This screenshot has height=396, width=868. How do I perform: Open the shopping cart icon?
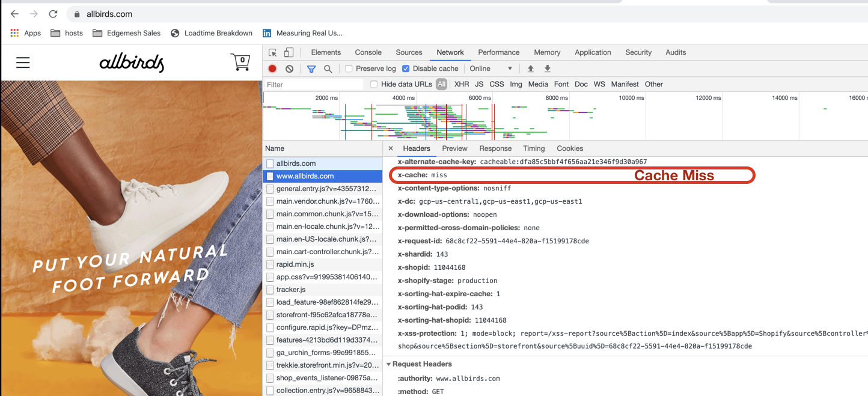[240, 62]
